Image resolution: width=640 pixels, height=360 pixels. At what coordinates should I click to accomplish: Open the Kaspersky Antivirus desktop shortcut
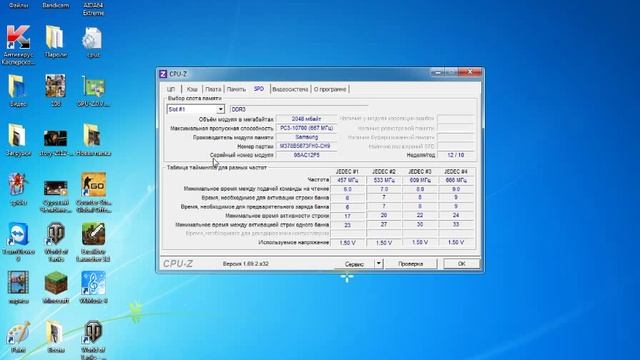18,38
